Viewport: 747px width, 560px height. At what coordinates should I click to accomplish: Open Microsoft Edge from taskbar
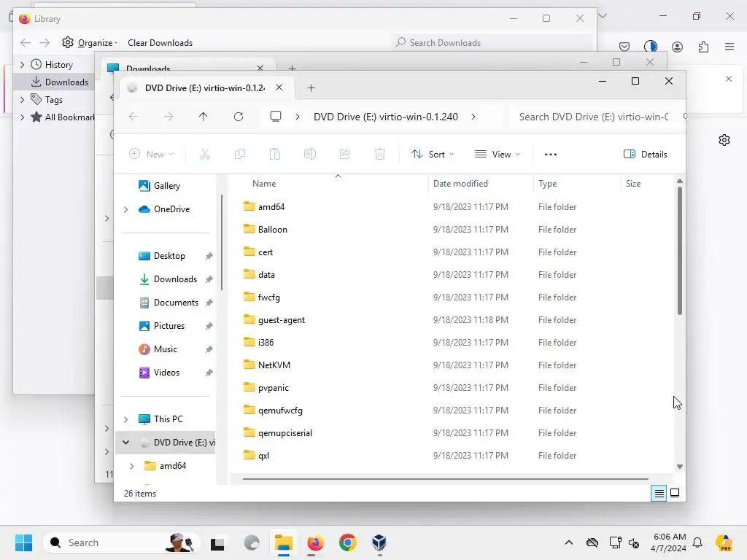click(252, 542)
